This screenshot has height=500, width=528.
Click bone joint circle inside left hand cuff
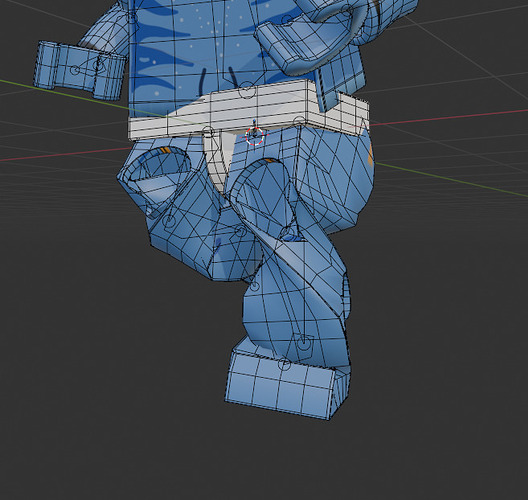pos(76,70)
